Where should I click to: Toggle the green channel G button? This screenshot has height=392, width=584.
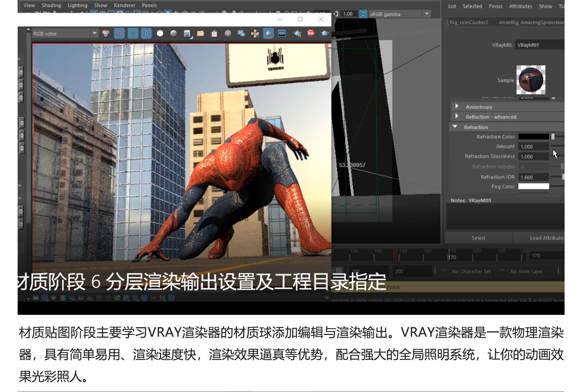click(133, 33)
